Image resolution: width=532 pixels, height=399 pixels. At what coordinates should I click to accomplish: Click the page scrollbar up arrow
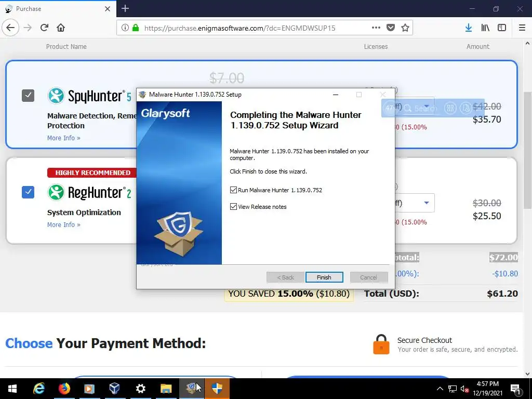pyautogui.click(x=527, y=44)
